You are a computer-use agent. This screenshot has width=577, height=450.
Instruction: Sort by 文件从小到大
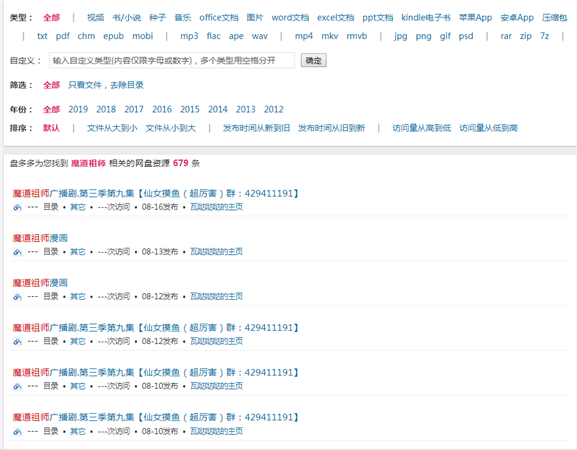coord(171,128)
